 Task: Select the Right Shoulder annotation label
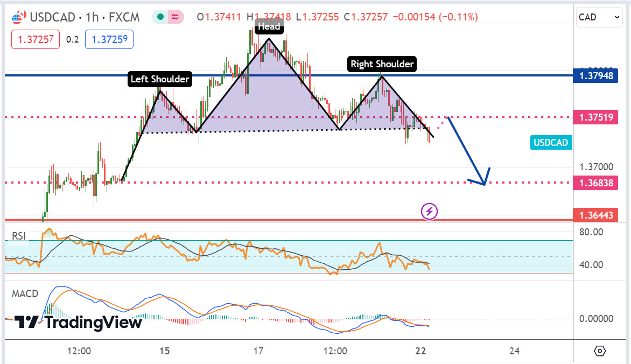tap(382, 64)
